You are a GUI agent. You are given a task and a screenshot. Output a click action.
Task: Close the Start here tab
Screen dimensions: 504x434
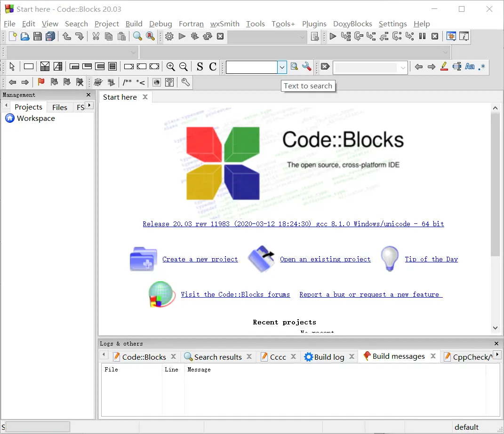point(145,97)
